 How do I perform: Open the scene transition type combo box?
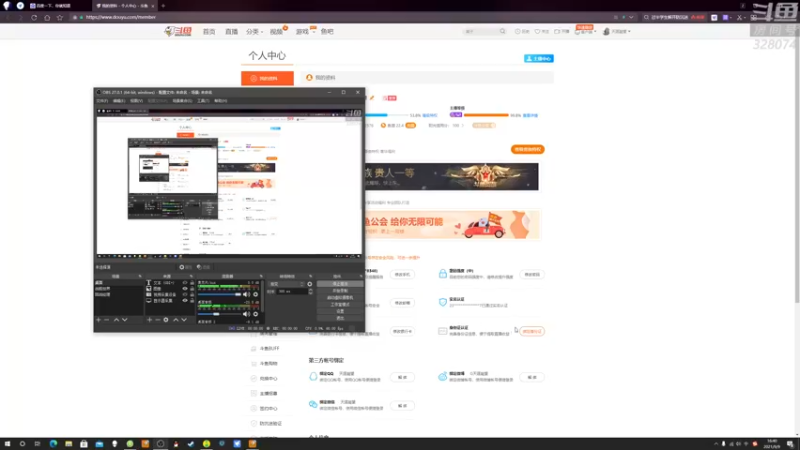[x=286, y=284]
